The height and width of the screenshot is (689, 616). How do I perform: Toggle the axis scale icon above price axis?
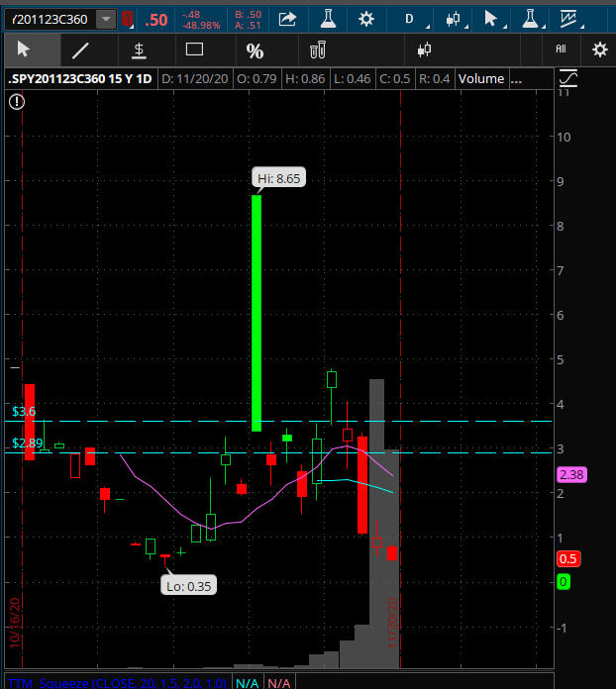(x=568, y=78)
